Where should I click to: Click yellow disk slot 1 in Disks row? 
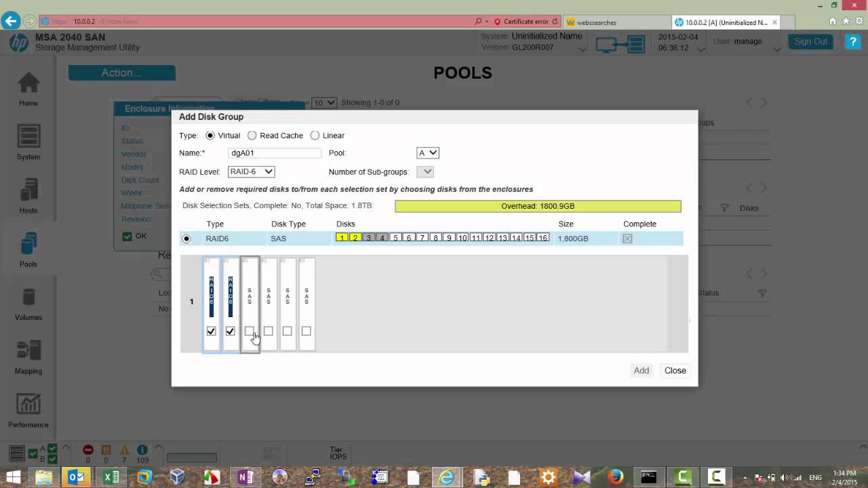click(x=342, y=239)
